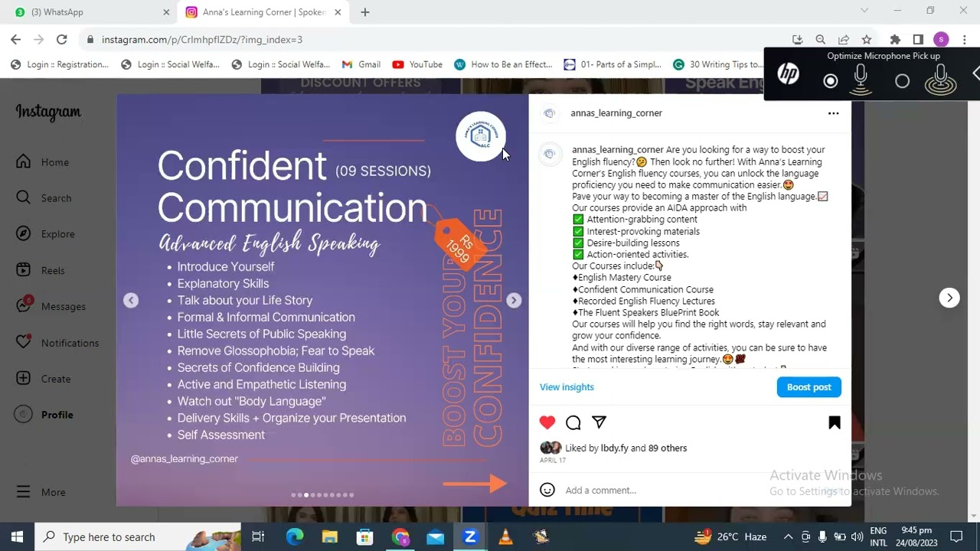Open the post options three-dot menu
980x551 pixels.
point(833,113)
